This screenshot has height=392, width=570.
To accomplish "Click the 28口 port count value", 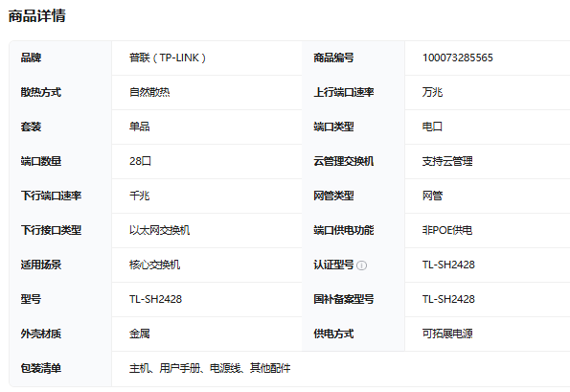I will 140,161.
